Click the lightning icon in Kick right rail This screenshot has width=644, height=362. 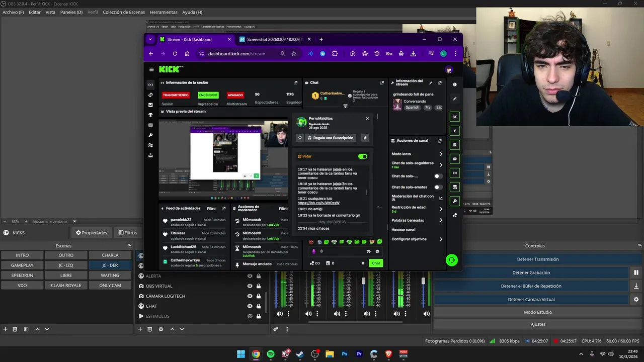(x=455, y=131)
